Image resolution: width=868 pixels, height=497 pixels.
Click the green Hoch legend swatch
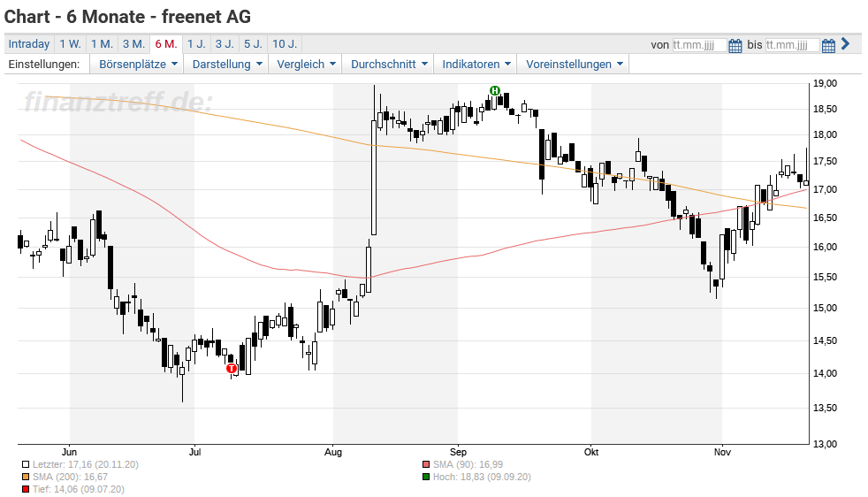point(426,477)
